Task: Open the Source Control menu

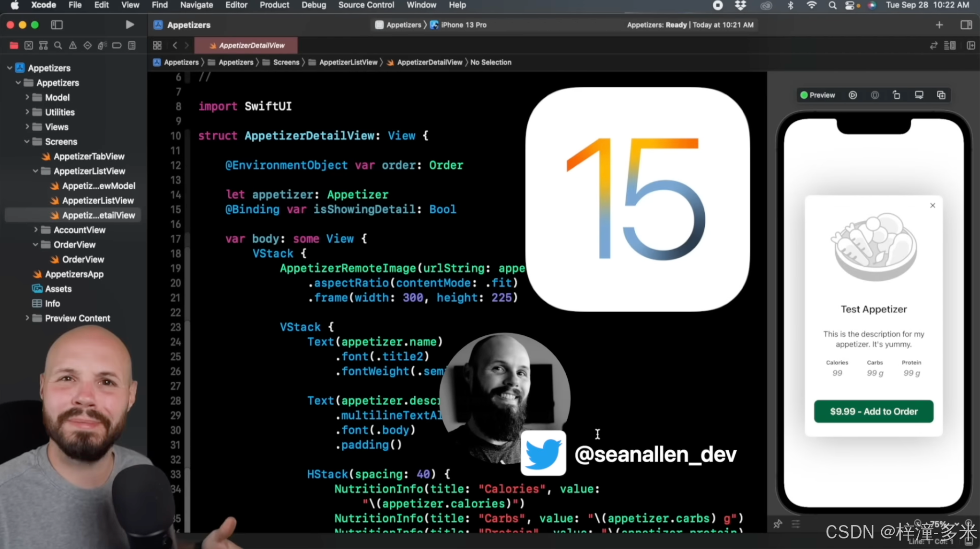Action: 366,5
